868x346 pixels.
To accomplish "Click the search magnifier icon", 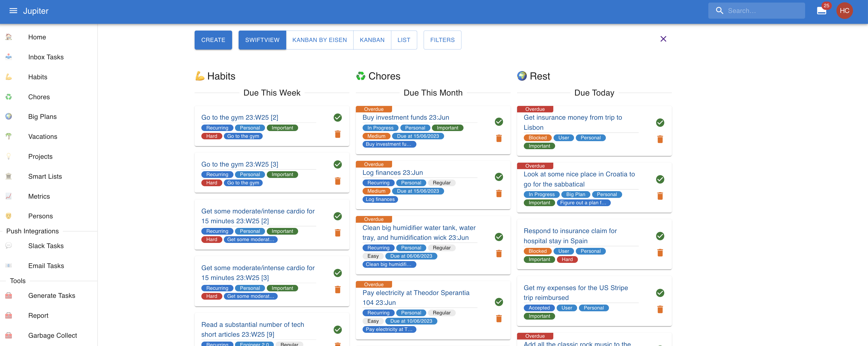I will click(x=719, y=10).
